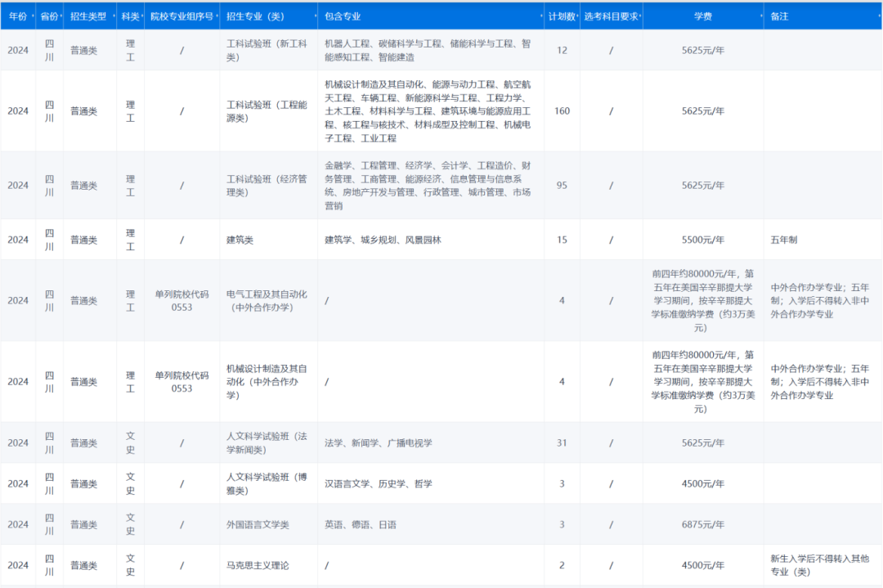This screenshot has width=883, height=588.
Task: Open the 年份 column filter icon
Action: [x=34, y=16]
